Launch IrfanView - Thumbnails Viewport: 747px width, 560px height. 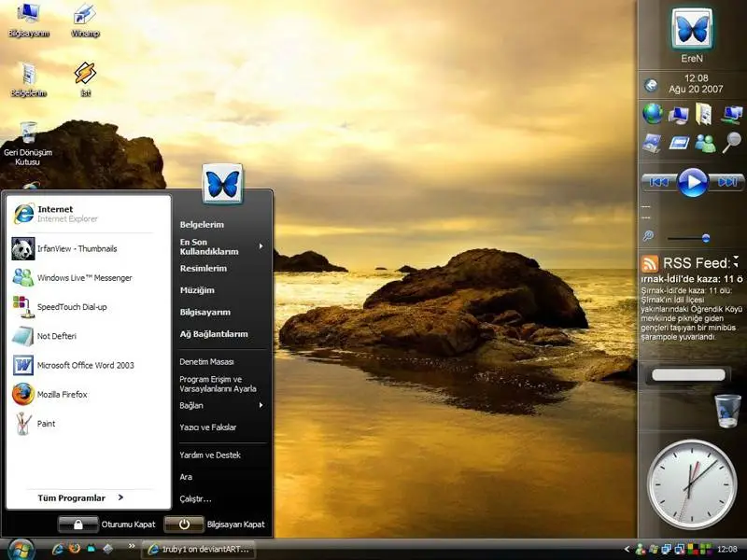pos(77,248)
